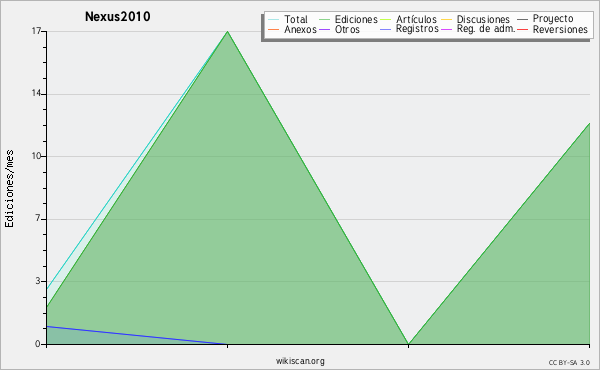
Task: Click the Proyecto legend label
Action: click(x=553, y=19)
